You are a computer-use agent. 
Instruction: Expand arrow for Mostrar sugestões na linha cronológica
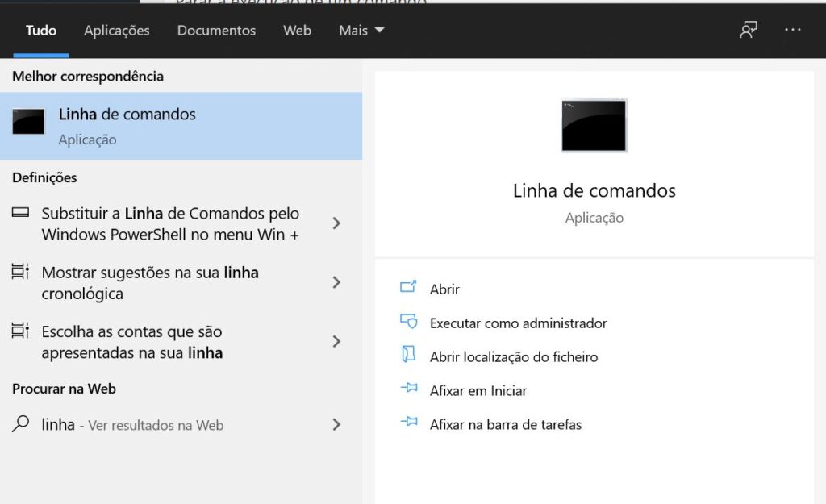336,282
